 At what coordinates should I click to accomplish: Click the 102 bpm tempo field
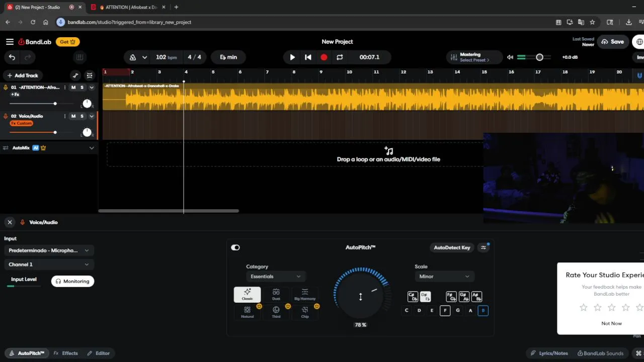[166, 57]
